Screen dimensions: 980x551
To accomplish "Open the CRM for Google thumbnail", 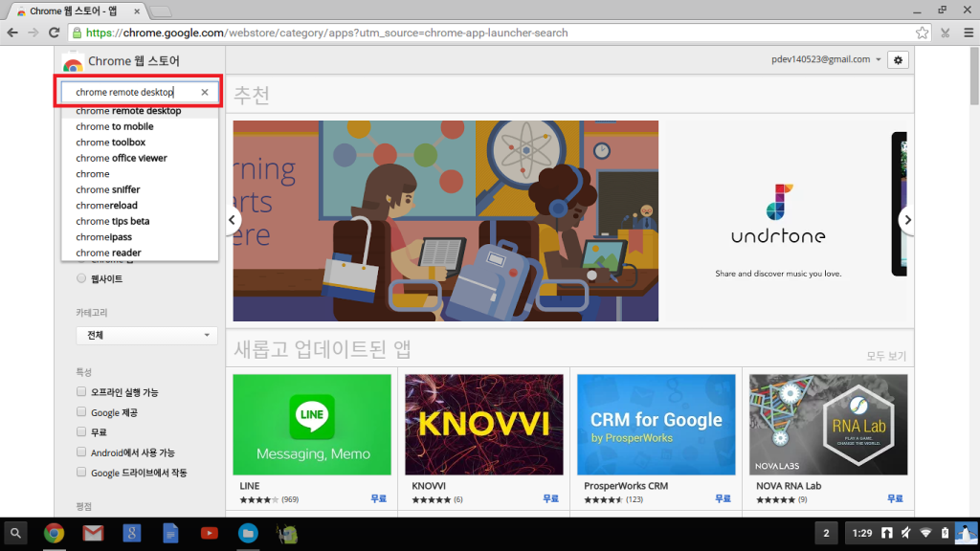I will click(x=657, y=425).
